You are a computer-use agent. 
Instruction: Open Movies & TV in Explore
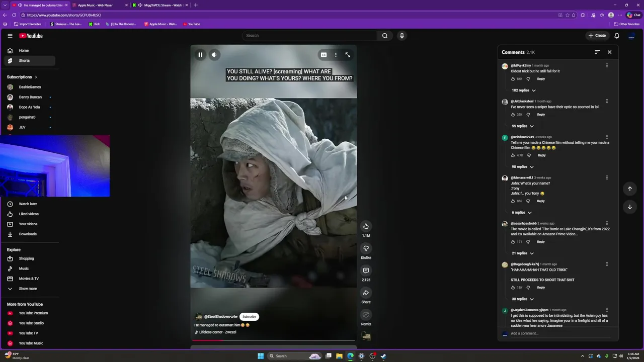30,279
